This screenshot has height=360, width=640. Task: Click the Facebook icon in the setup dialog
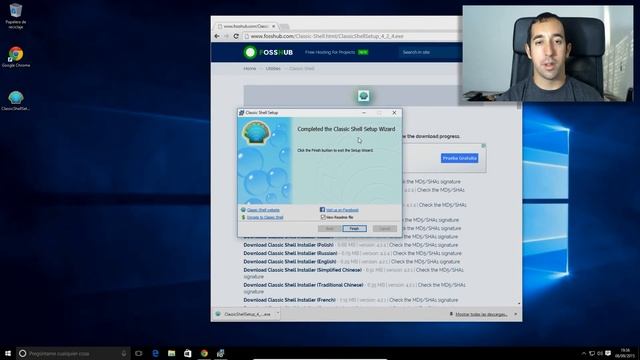pyautogui.click(x=322, y=209)
